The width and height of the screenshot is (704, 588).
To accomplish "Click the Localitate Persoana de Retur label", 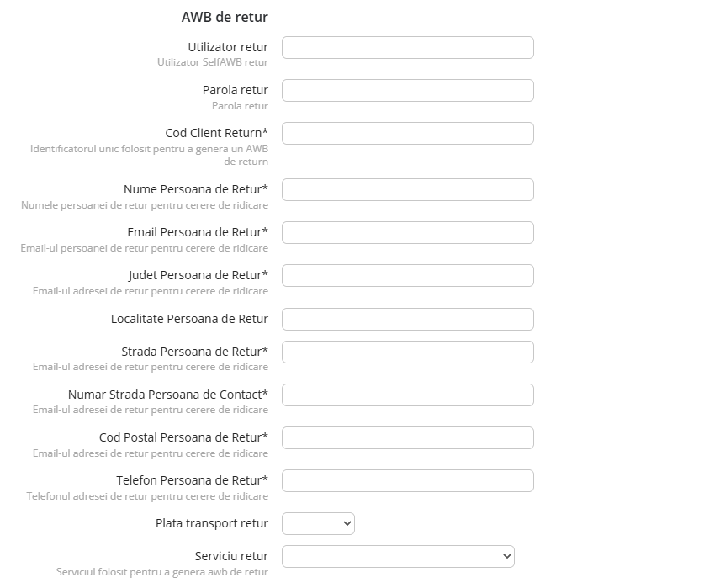I will [x=189, y=319].
